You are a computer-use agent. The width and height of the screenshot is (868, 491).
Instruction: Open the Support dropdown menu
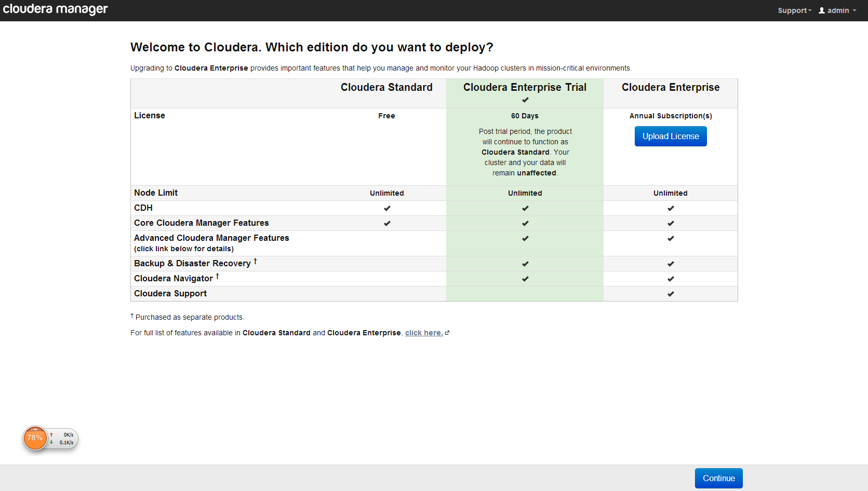click(x=794, y=10)
